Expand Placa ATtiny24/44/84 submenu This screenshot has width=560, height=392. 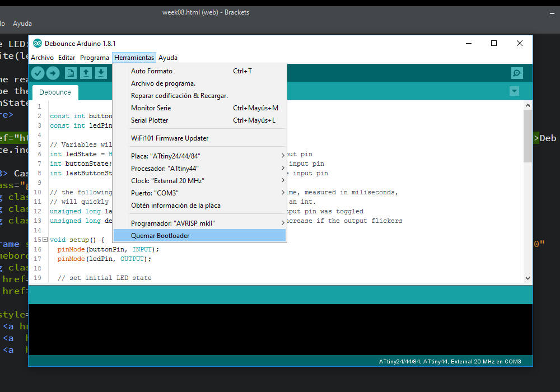pyautogui.click(x=199, y=156)
